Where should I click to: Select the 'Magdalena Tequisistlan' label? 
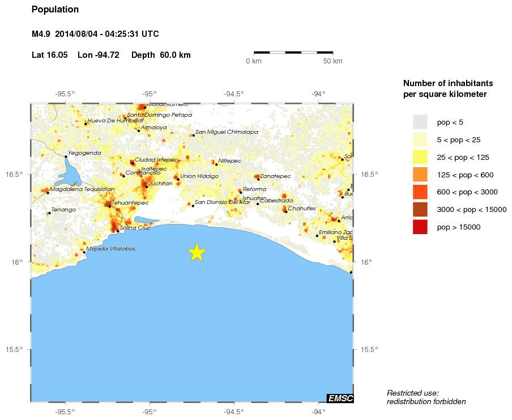(x=82, y=189)
